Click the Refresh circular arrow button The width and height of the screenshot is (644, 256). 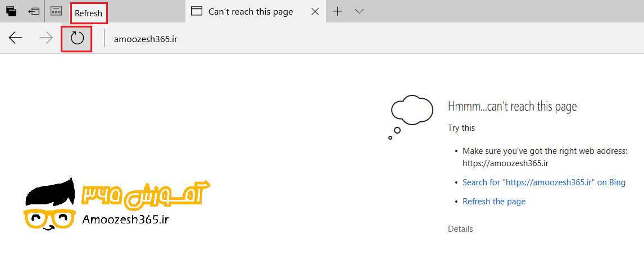pos(77,39)
